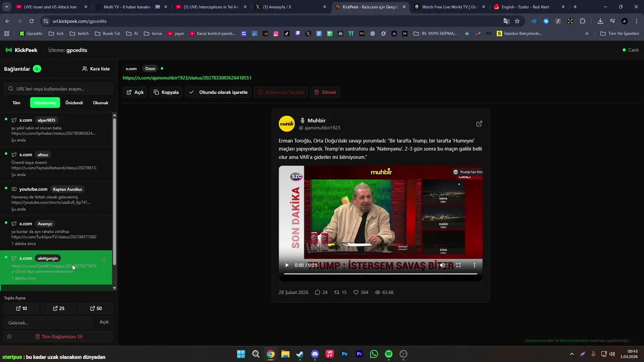The width and height of the screenshot is (644, 362).
Task: Open the KickPeek logo home link
Action: click(x=21, y=50)
